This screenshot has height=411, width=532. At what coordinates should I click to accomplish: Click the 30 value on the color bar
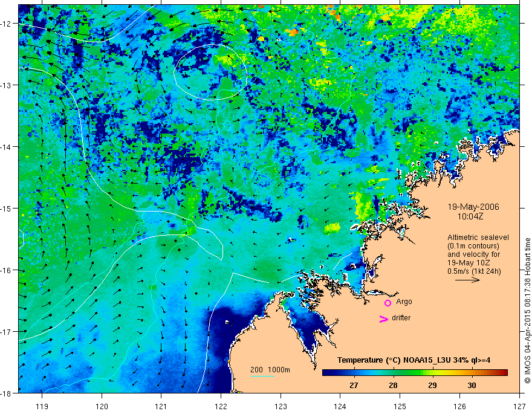pyautogui.click(x=472, y=385)
